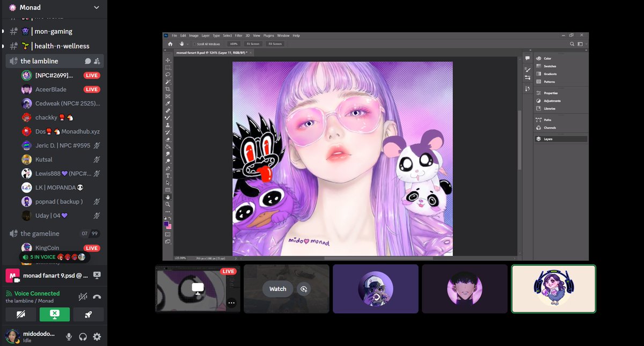Open the LIVE screen share thumbnail tile
Image resolution: width=644 pixels, height=346 pixels.
coord(197,289)
